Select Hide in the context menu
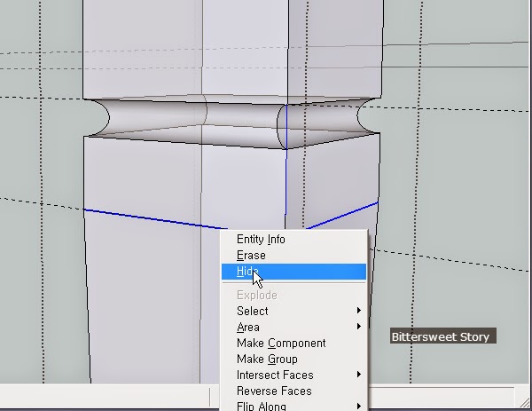 (x=293, y=272)
